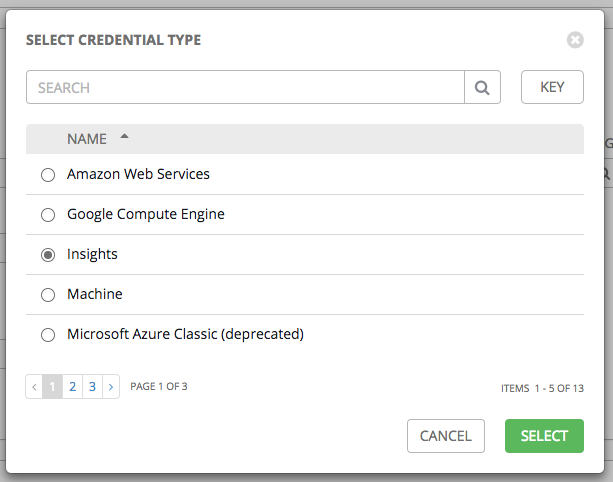Click the ITEMS 1 - 5 OF 13 label

tap(542, 388)
